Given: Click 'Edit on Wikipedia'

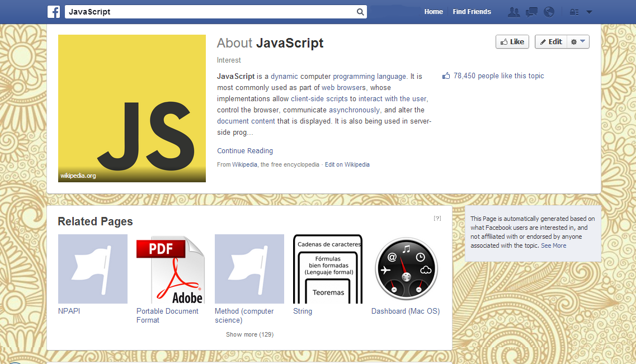Looking at the screenshot, I should point(347,164).
